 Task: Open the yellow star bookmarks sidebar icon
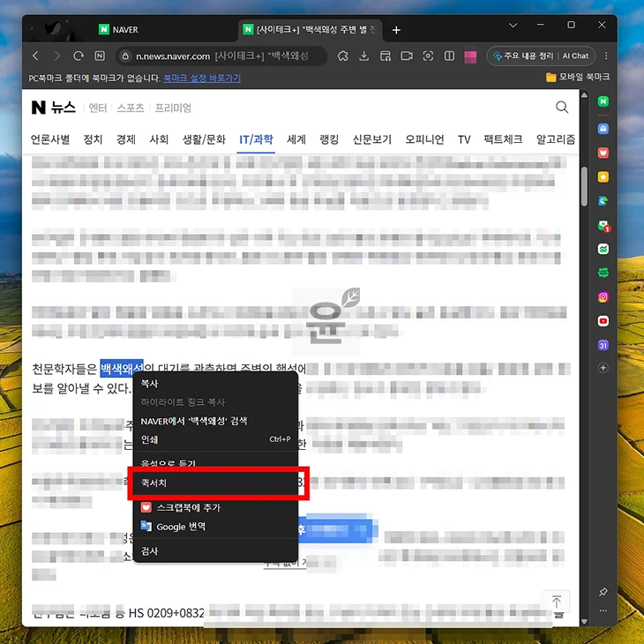[x=603, y=177]
